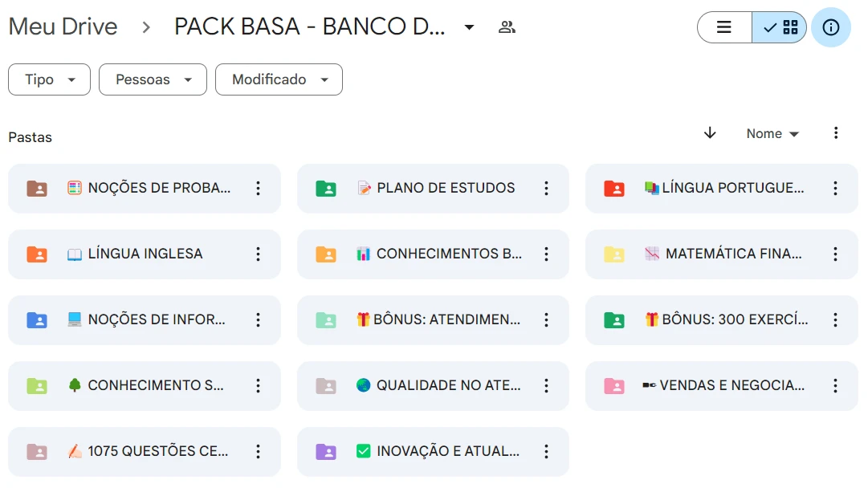
Task: Select the grid layout view
Action: [780, 27]
